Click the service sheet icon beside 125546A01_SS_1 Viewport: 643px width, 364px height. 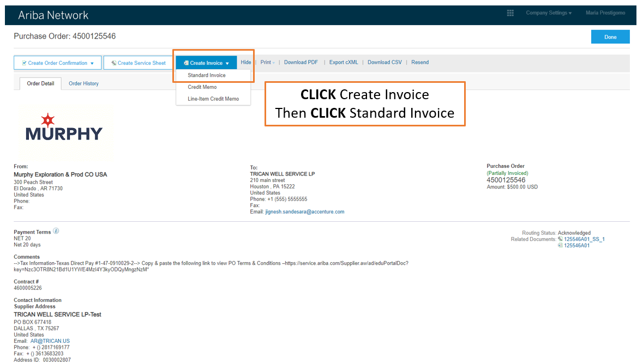(x=560, y=239)
